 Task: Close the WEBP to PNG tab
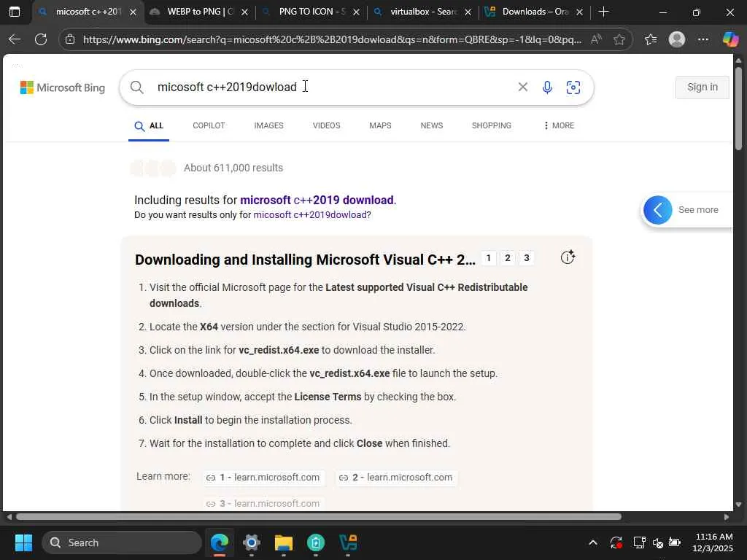click(245, 12)
